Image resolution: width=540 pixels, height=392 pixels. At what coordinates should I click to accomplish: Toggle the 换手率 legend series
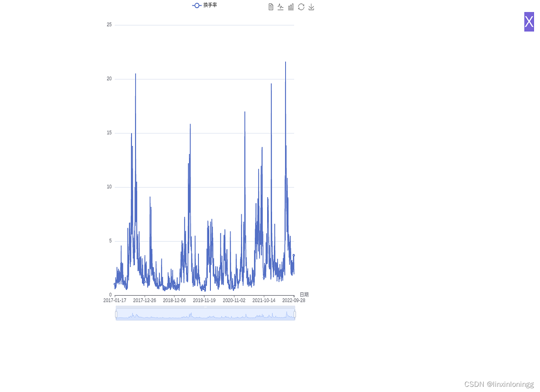(x=204, y=5)
